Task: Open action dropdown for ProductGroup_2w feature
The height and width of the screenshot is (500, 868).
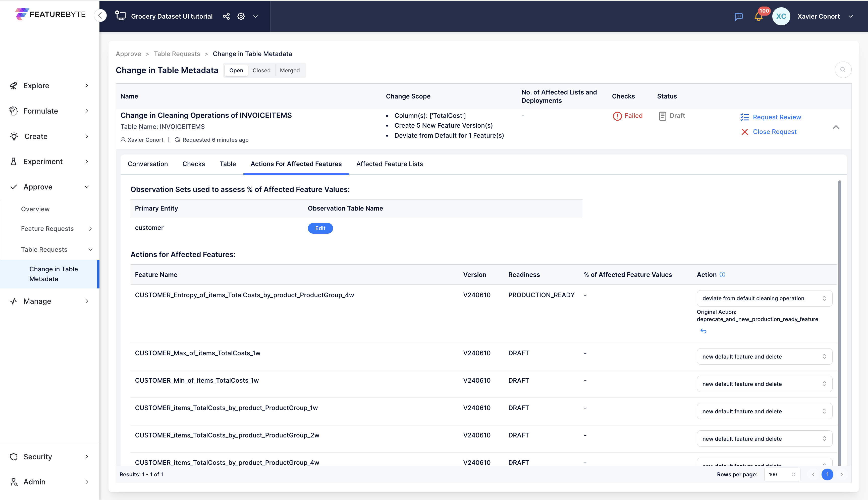Action: pyautogui.click(x=764, y=438)
